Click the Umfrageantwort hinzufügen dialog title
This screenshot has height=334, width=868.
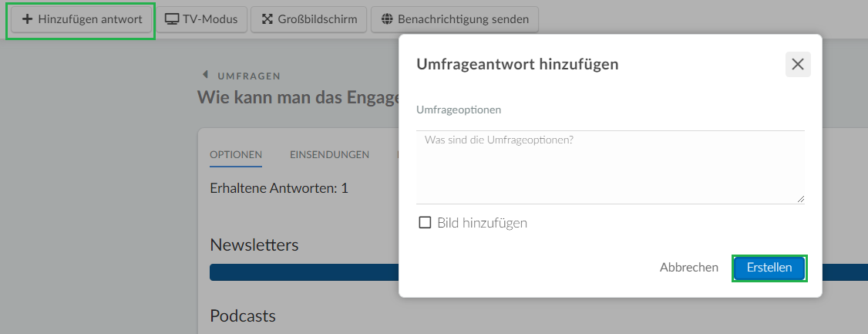(517, 64)
